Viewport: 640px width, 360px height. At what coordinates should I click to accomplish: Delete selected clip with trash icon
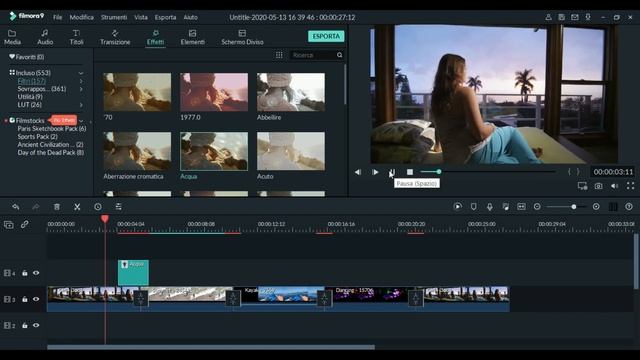57,207
